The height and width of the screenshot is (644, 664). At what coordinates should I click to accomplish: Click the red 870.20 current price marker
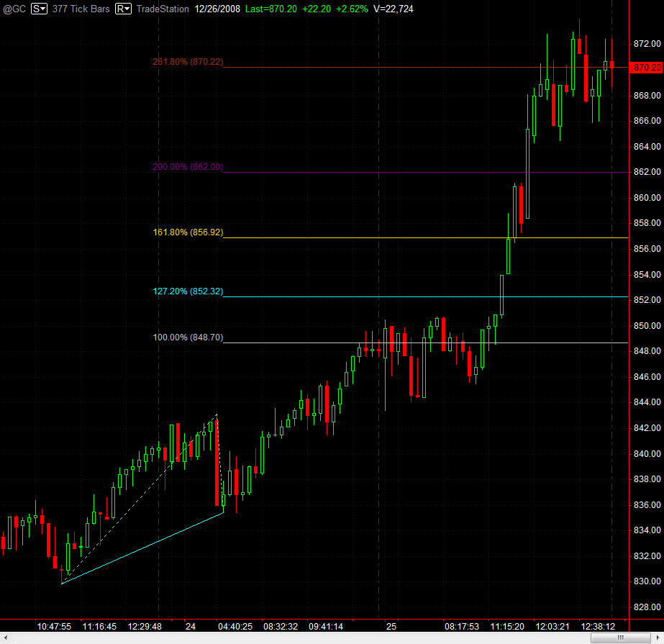click(647, 68)
